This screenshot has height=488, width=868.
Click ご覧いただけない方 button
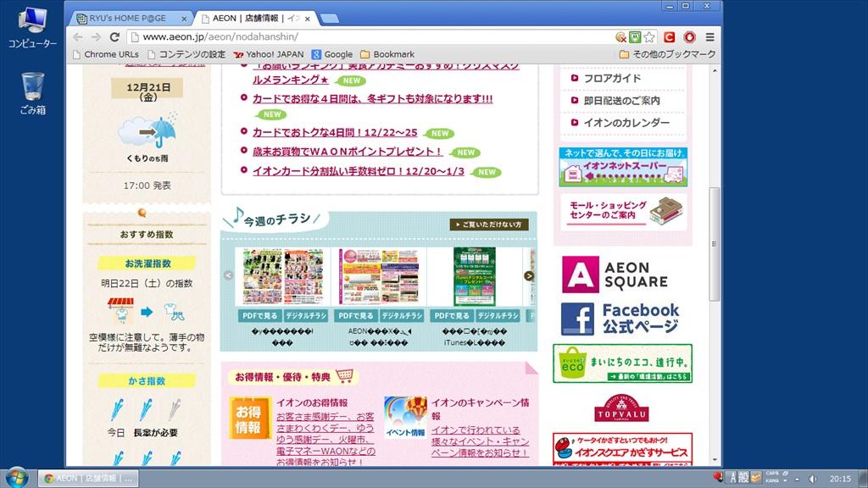(489, 225)
